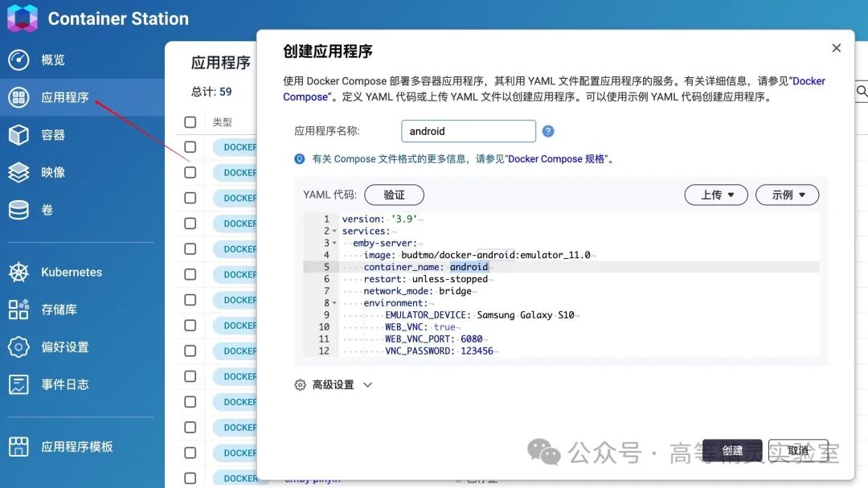Click the 取消 cancel button
The image size is (868, 488).
pyautogui.click(x=798, y=450)
